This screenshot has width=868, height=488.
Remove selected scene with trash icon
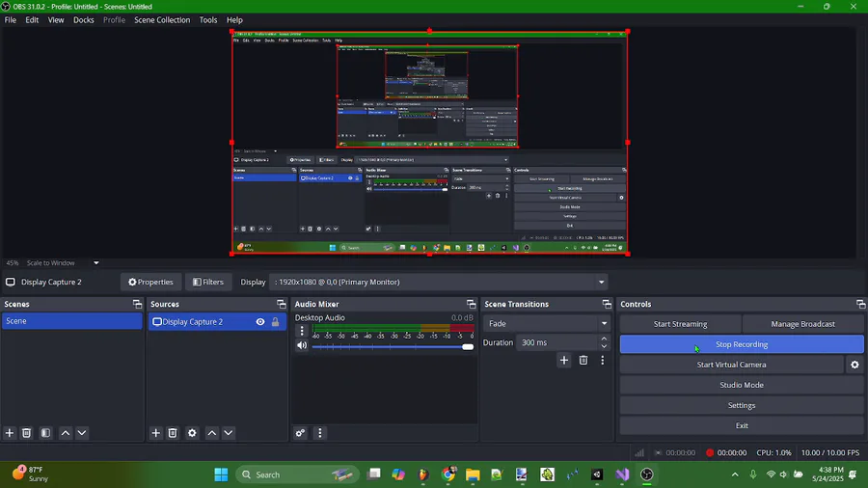[x=26, y=433]
